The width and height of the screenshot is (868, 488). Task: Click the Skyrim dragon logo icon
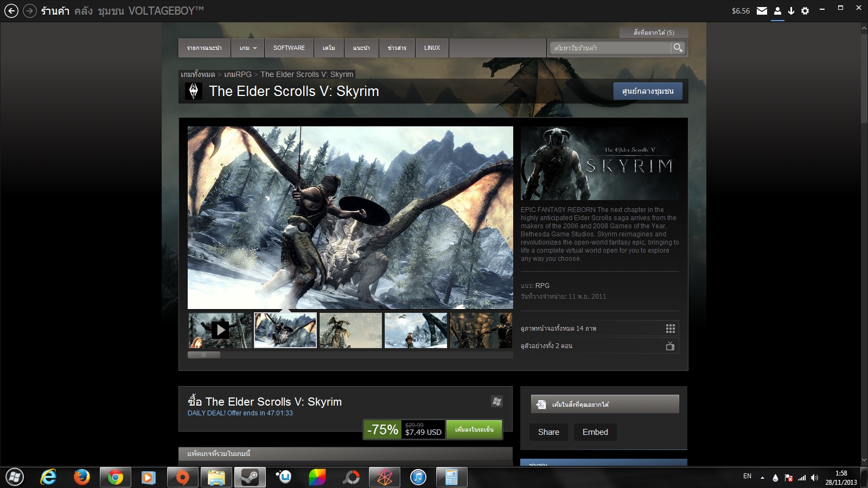(194, 91)
